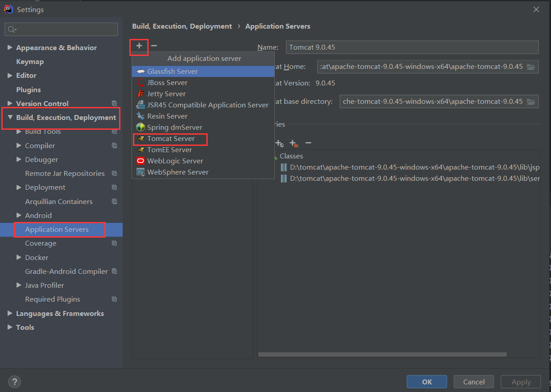
Task: Click the settings search field
Action: (x=61, y=30)
